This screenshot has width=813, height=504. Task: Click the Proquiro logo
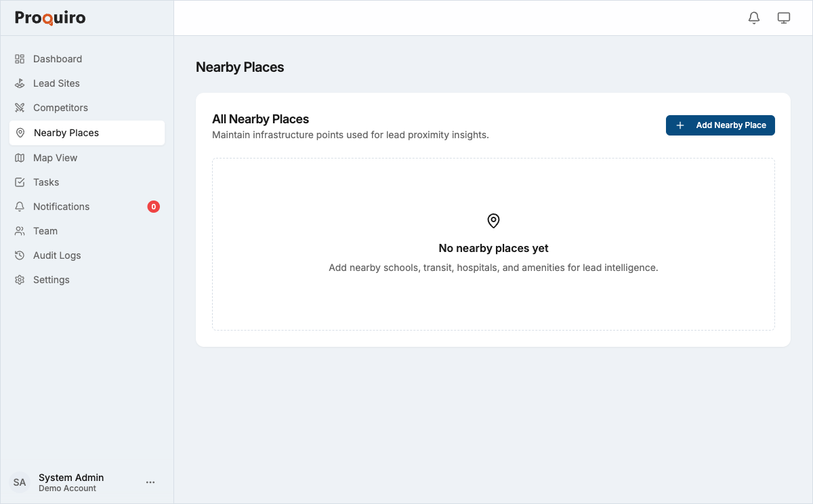coord(49,18)
